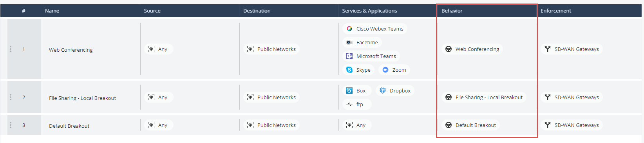Click Public Networks text in Web Conferencing row

coord(277,49)
